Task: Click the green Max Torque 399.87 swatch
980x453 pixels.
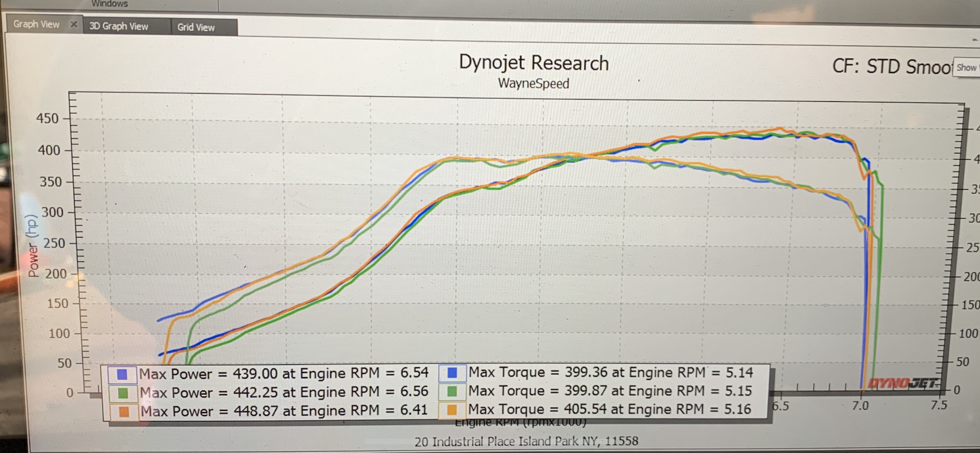Action: (x=452, y=391)
